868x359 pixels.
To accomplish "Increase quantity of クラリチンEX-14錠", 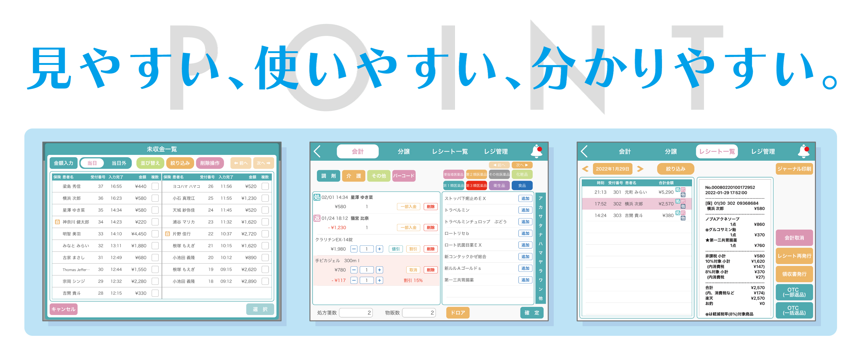I will coord(379,249).
